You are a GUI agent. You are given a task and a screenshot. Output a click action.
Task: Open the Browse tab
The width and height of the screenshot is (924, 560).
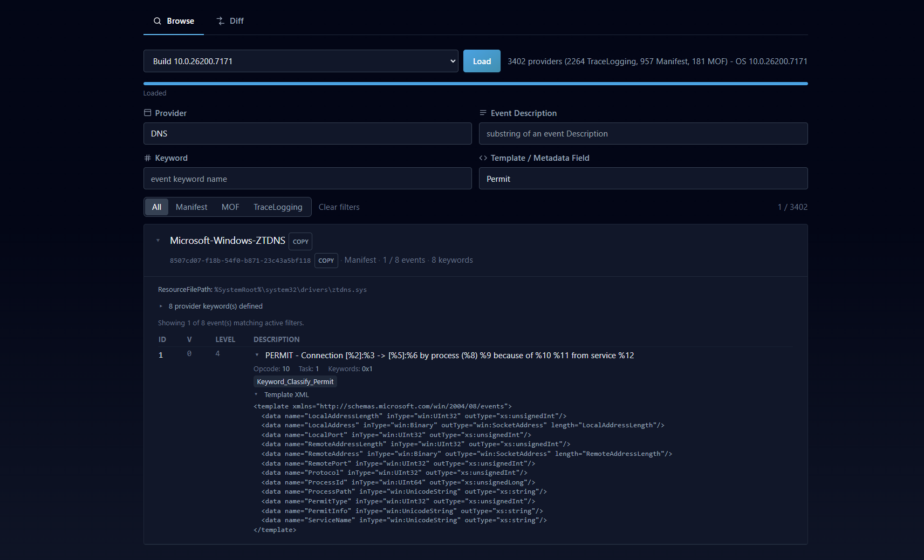tap(174, 21)
